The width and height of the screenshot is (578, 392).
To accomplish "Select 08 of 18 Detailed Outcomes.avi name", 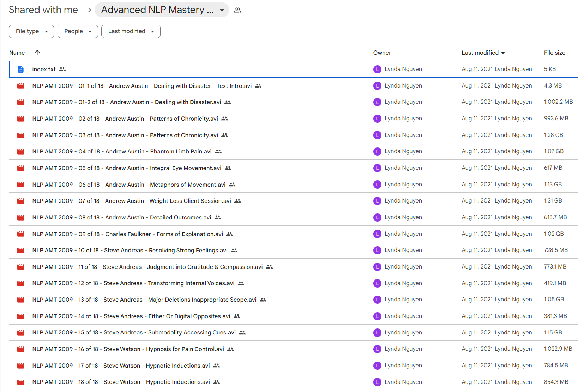I will coord(122,217).
